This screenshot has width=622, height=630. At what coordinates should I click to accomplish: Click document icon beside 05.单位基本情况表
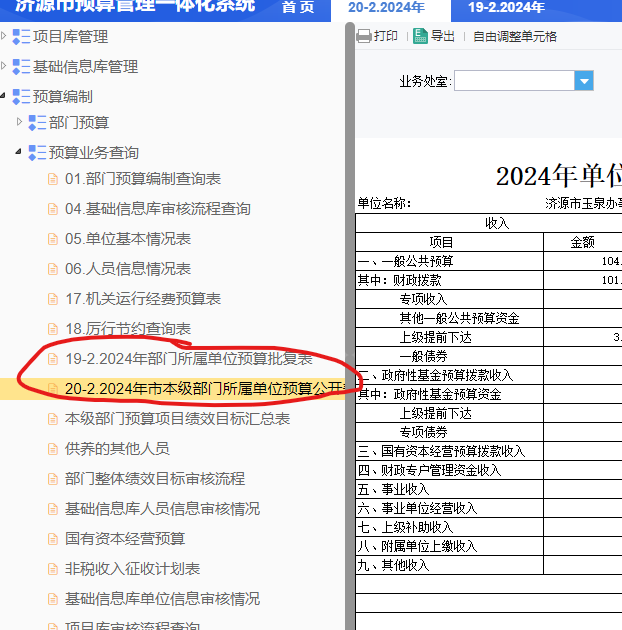53,239
